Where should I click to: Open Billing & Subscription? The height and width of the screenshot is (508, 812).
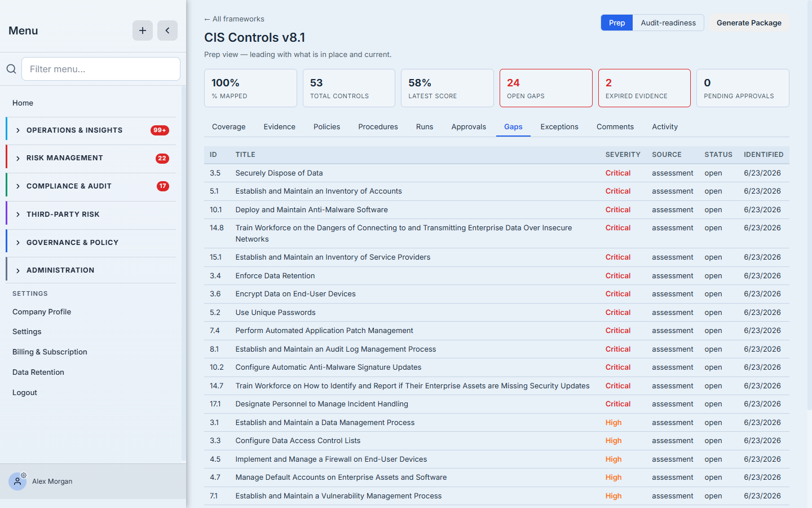tap(50, 352)
